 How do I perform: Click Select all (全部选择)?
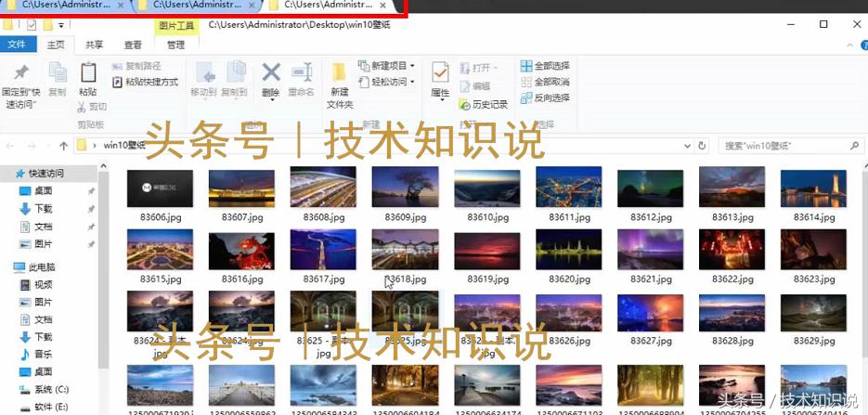pos(545,66)
